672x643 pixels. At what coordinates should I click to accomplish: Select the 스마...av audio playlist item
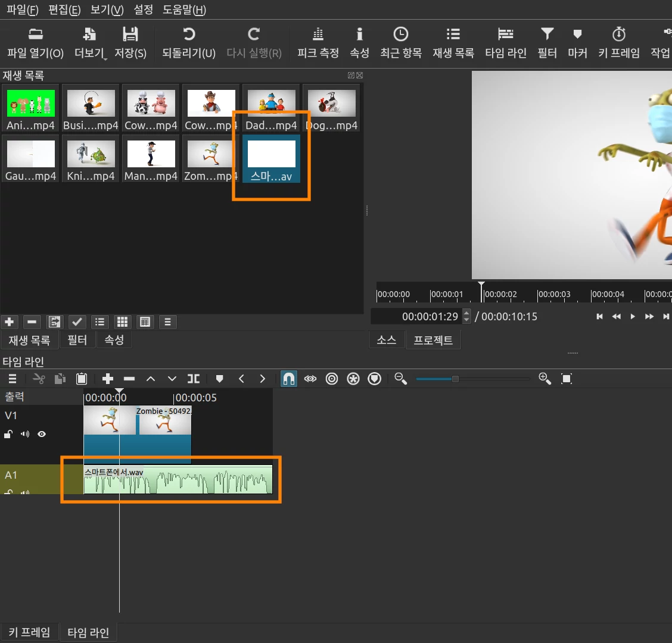271,159
